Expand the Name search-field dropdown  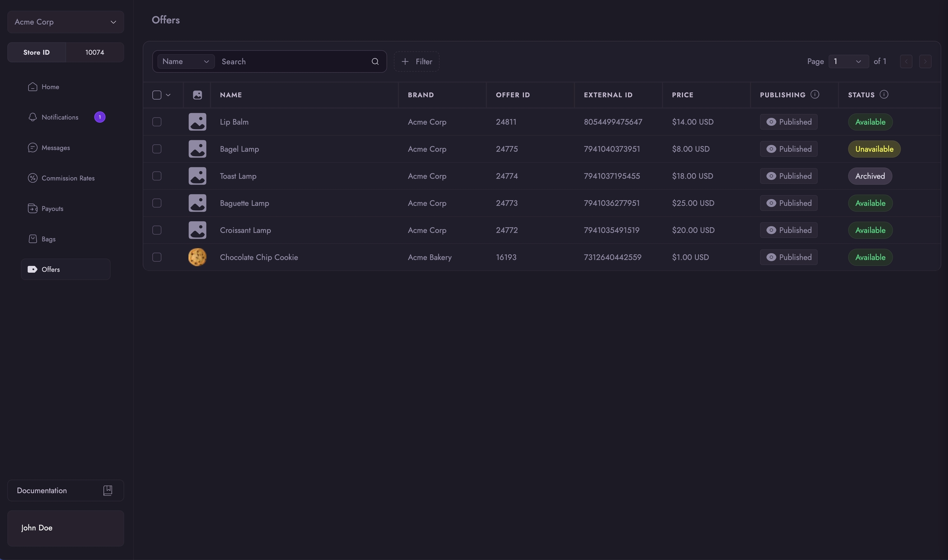pos(186,61)
